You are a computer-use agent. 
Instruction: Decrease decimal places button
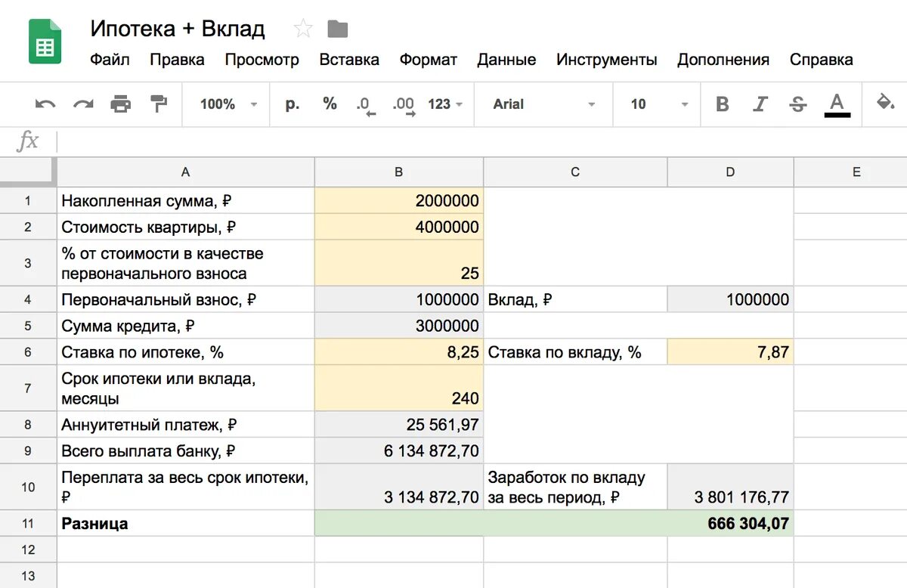point(366,105)
